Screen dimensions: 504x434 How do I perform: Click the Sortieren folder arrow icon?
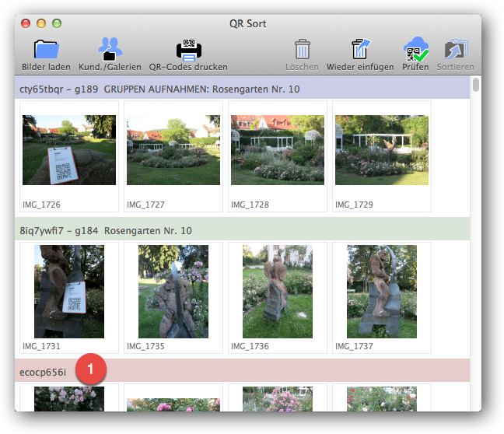[x=456, y=49]
